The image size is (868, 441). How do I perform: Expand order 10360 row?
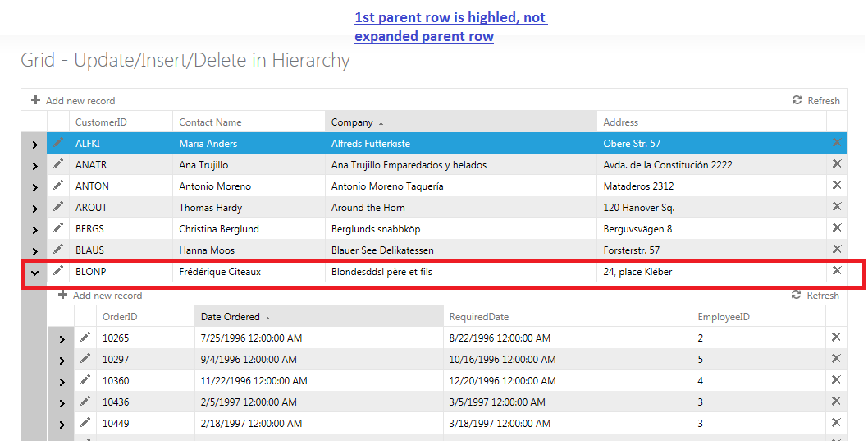coord(62,382)
